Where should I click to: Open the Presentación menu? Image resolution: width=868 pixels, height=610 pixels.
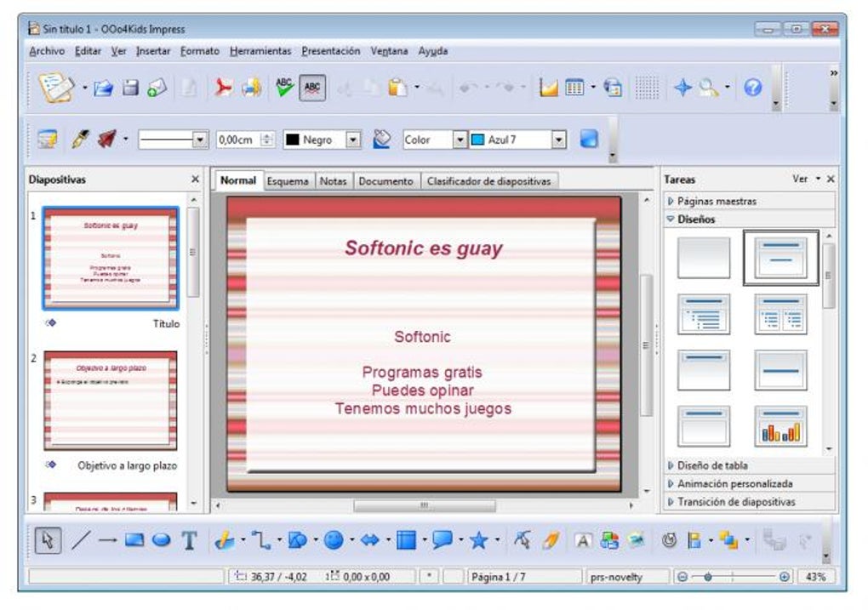[x=330, y=51]
